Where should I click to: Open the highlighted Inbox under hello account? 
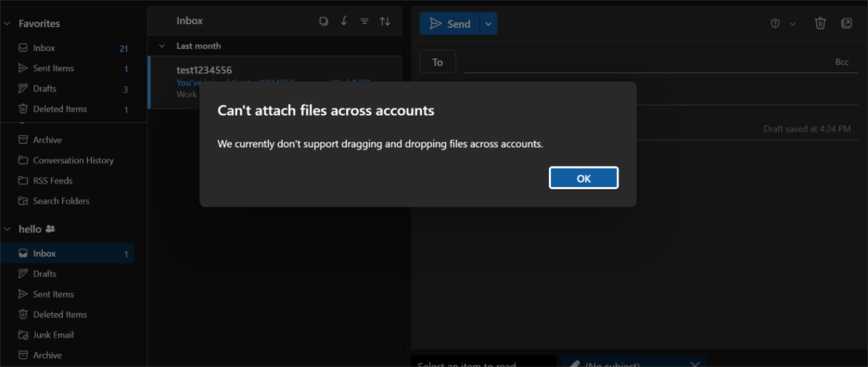(x=67, y=254)
